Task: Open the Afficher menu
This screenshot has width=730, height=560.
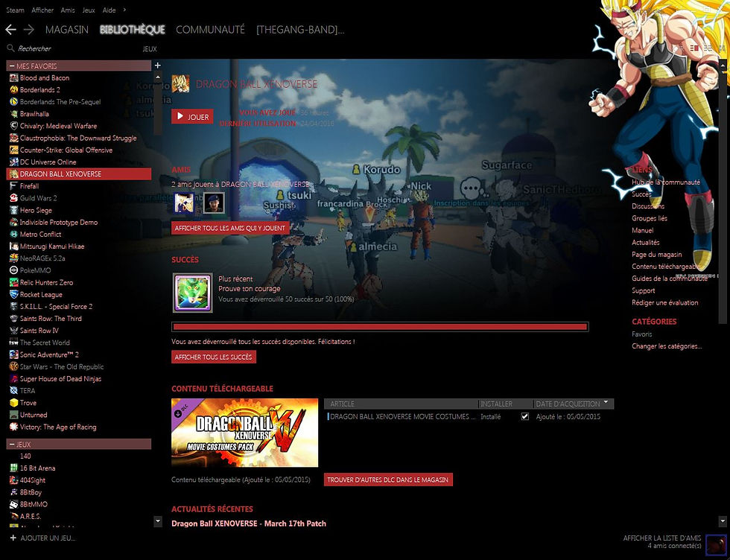Action: [42, 10]
